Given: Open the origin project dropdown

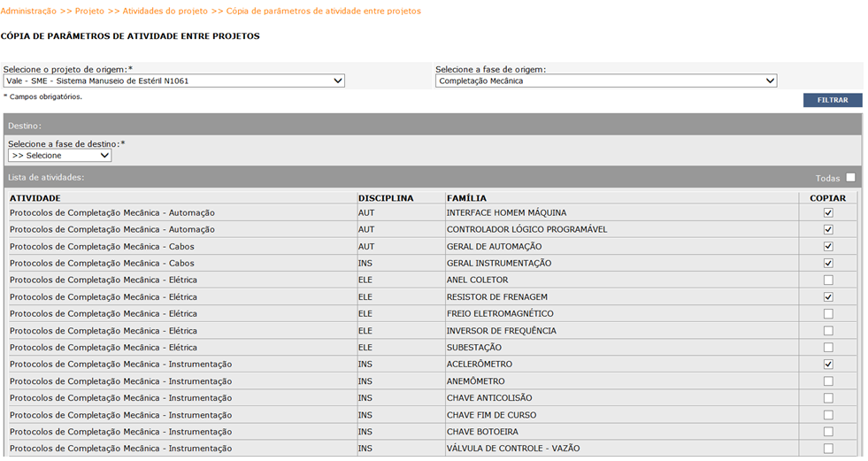Looking at the screenshot, I should click(173, 81).
